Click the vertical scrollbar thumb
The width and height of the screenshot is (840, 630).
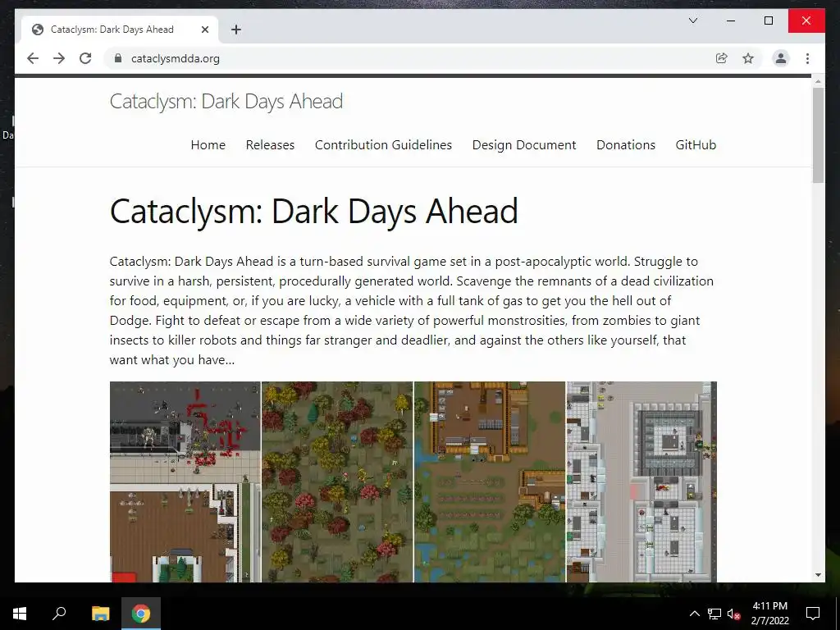click(x=818, y=135)
